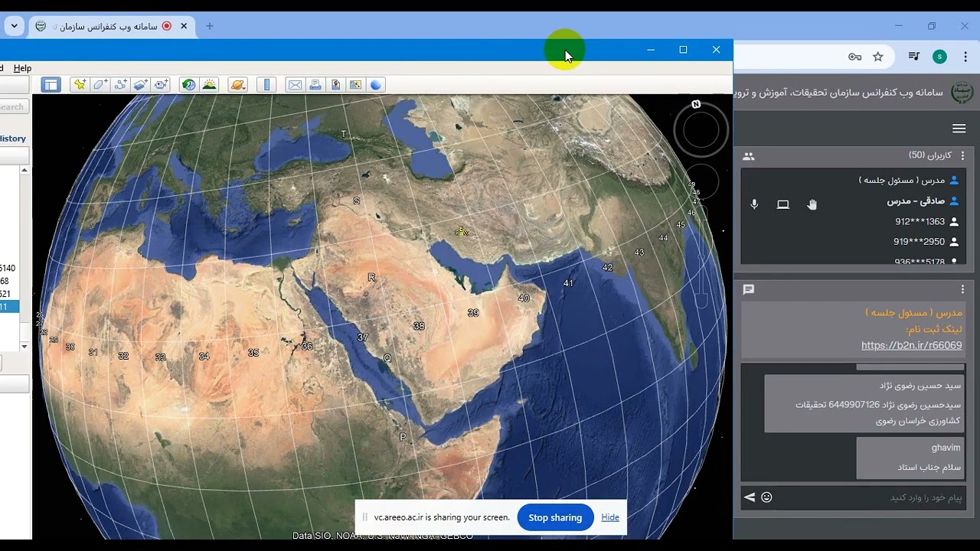Click scroll up arrow in sidebar list

point(24,170)
